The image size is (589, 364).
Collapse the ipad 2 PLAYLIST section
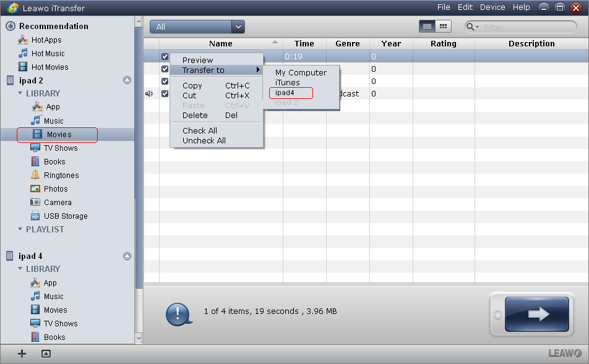pos(20,229)
